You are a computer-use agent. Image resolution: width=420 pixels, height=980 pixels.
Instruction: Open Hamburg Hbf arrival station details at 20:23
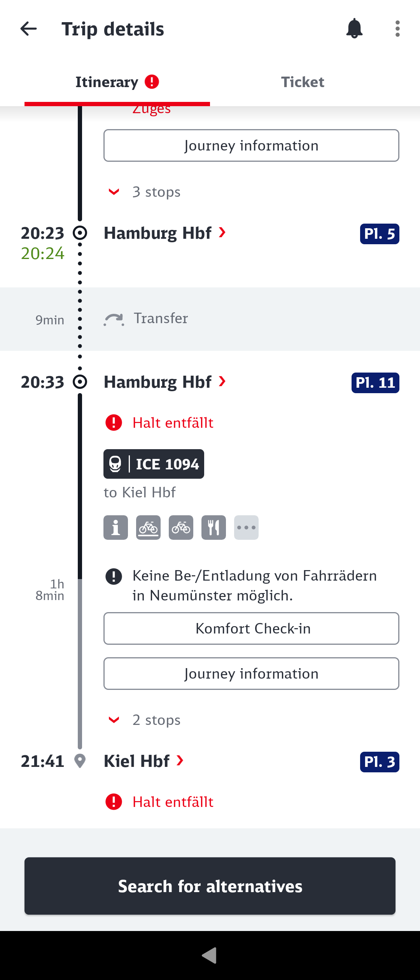tap(165, 233)
